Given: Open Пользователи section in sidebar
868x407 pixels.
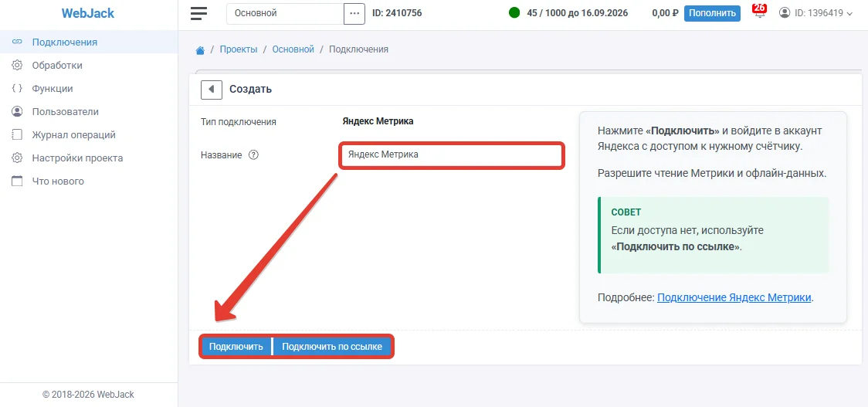Looking at the screenshot, I should [x=66, y=112].
